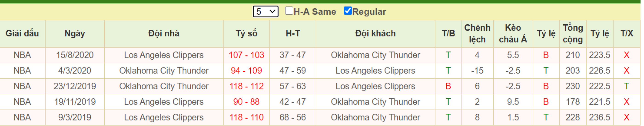Viewport: 644px width, 126px height.
Task: Open the 94 - 109 score link
Action: click(246, 71)
